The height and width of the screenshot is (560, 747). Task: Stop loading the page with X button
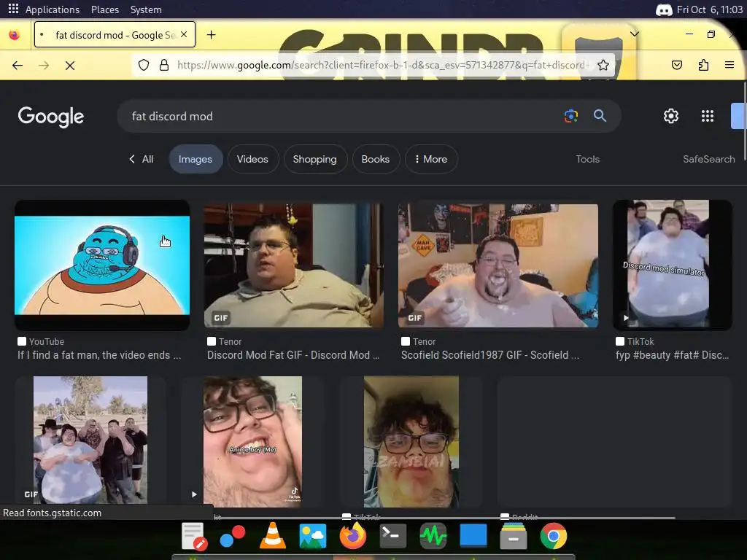70,65
